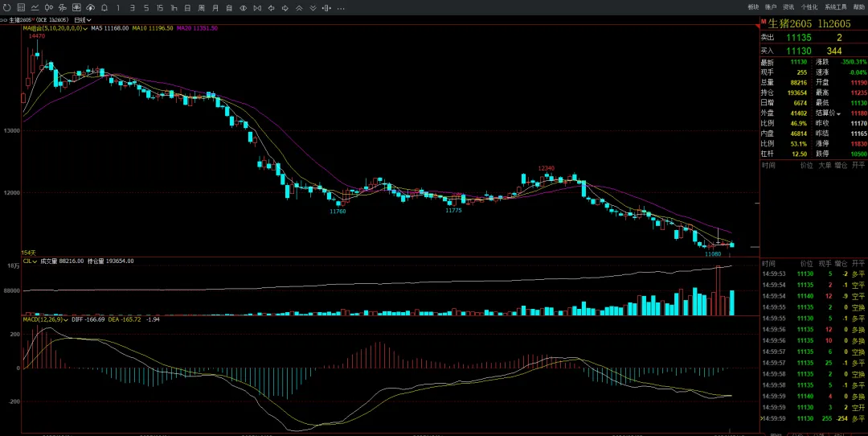Click the 12340 peak label on chart

click(x=547, y=168)
